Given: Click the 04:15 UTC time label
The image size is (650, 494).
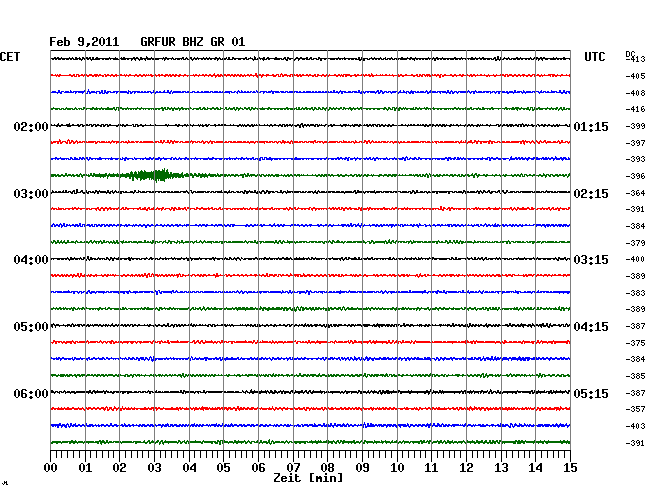Looking at the screenshot, I should [591, 327].
